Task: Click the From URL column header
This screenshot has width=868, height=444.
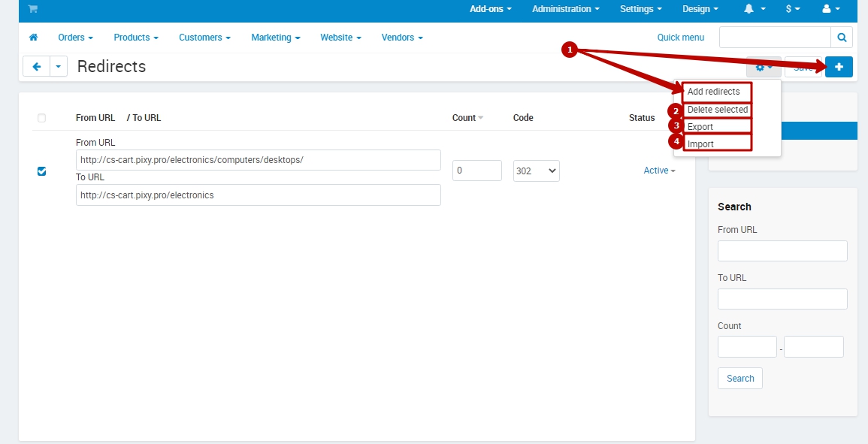Action: tap(95, 118)
